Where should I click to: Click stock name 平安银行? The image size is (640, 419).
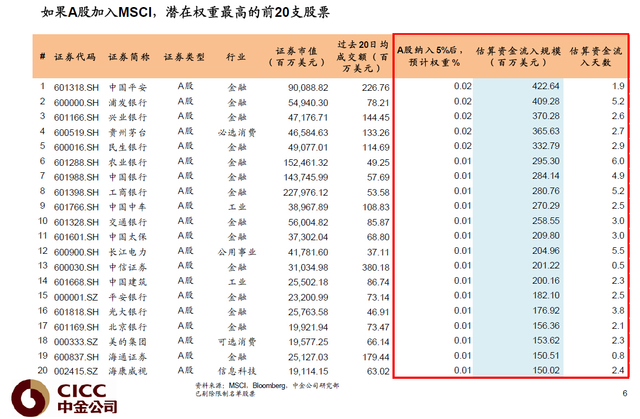pos(128,297)
